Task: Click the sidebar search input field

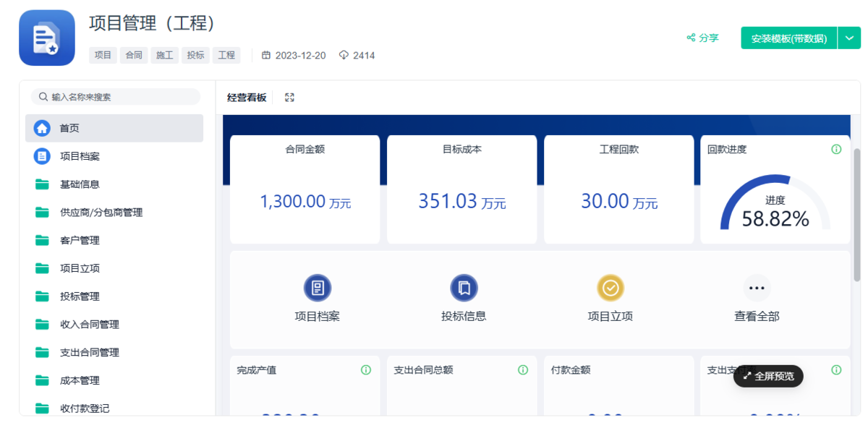Action: [x=116, y=96]
